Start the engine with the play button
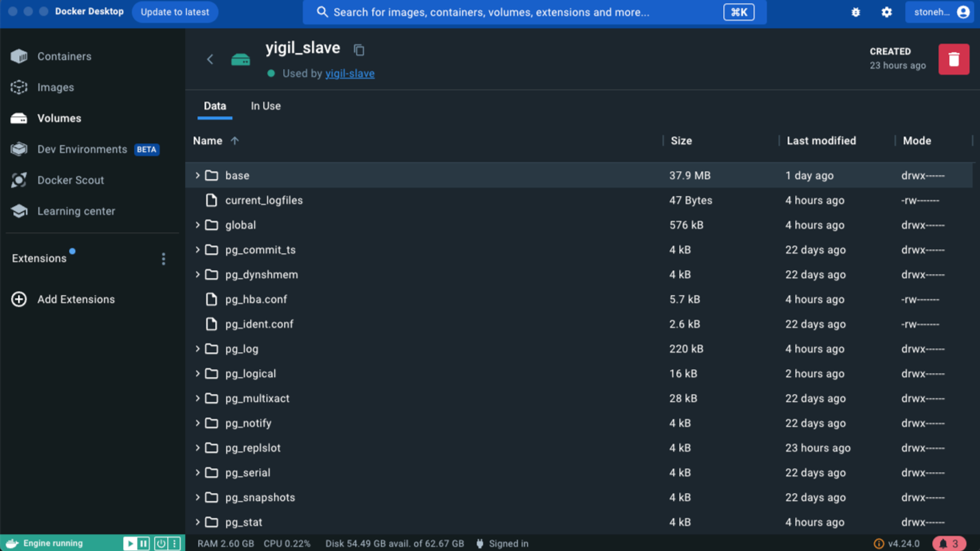 tap(130, 543)
